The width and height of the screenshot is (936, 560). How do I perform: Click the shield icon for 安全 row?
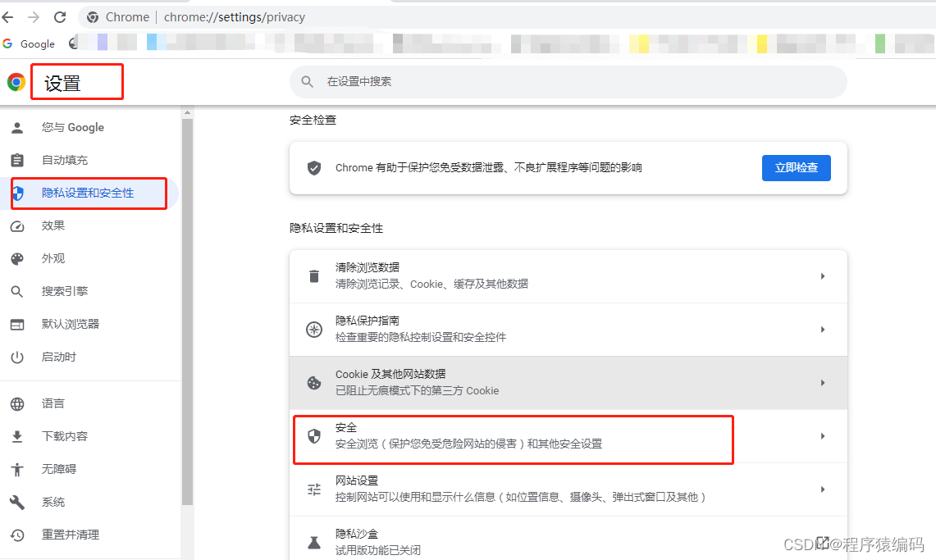314,436
